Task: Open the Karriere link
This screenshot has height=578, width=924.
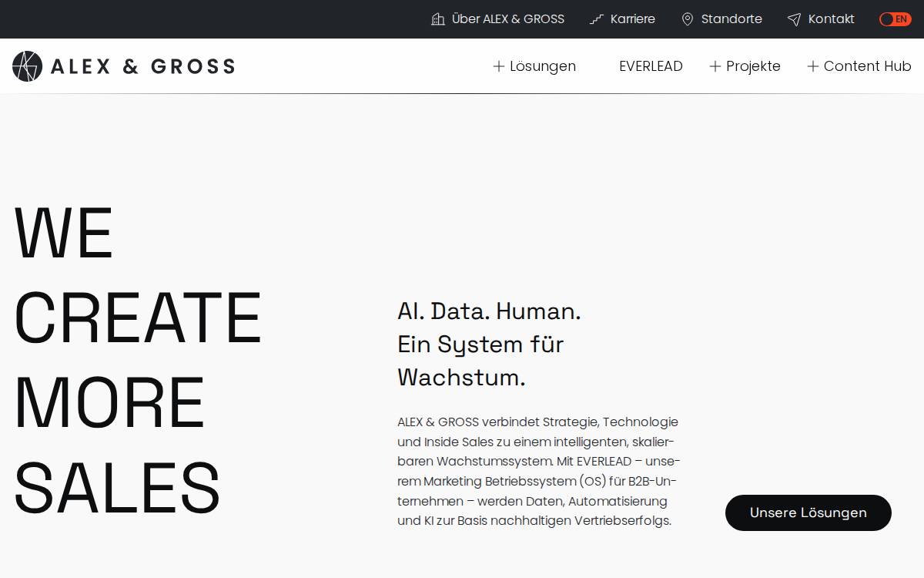Action: [x=633, y=19]
